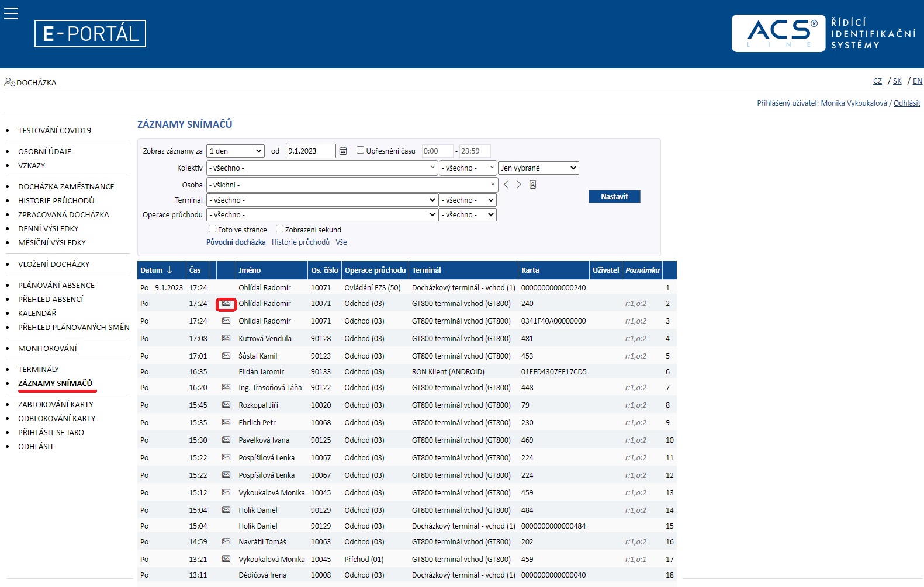
Task: Open the '1 den' period dropdown
Action: tap(236, 151)
